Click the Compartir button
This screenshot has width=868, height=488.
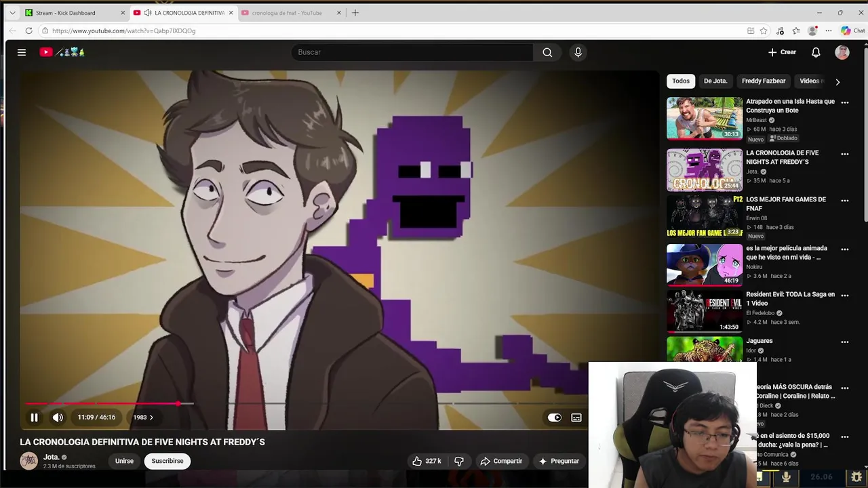tap(501, 461)
